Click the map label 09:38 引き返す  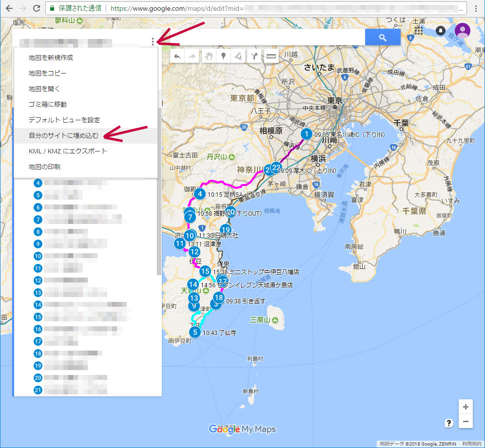click(246, 301)
